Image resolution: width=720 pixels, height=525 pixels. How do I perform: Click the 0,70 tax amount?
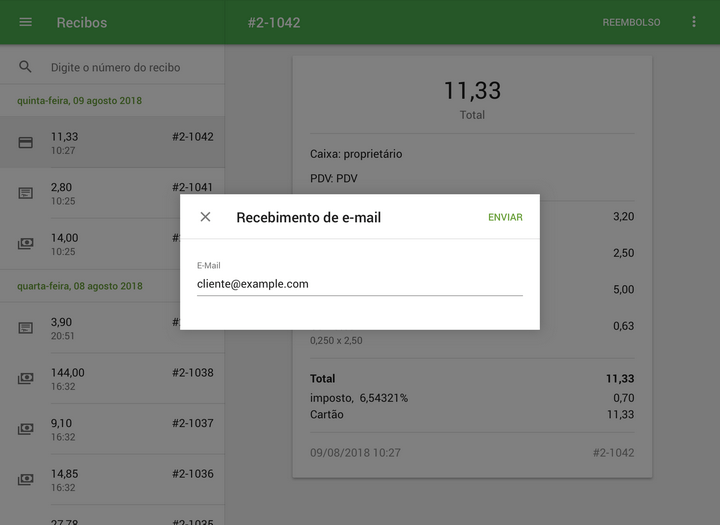(x=624, y=398)
